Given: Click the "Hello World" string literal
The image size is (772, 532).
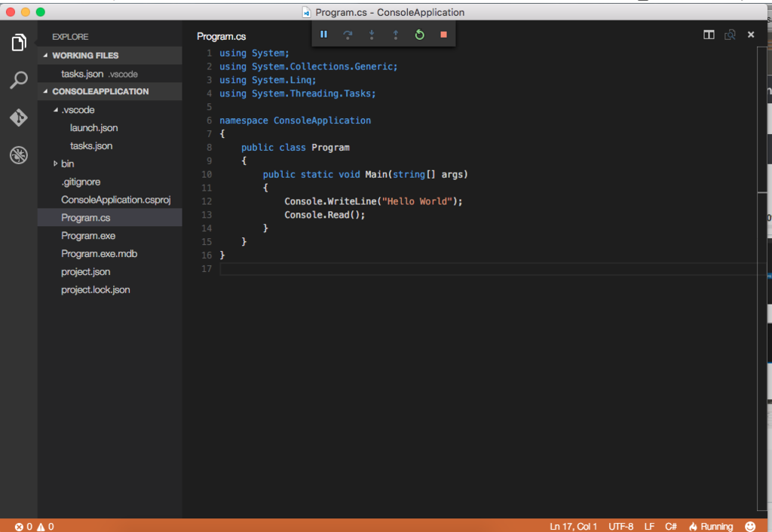Looking at the screenshot, I should click(416, 201).
